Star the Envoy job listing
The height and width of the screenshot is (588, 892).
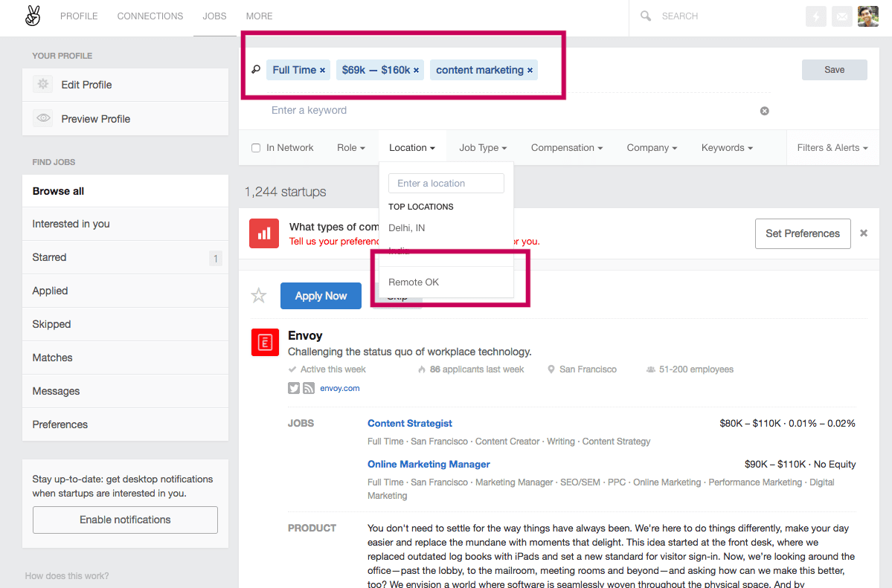[x=258, y=295]
